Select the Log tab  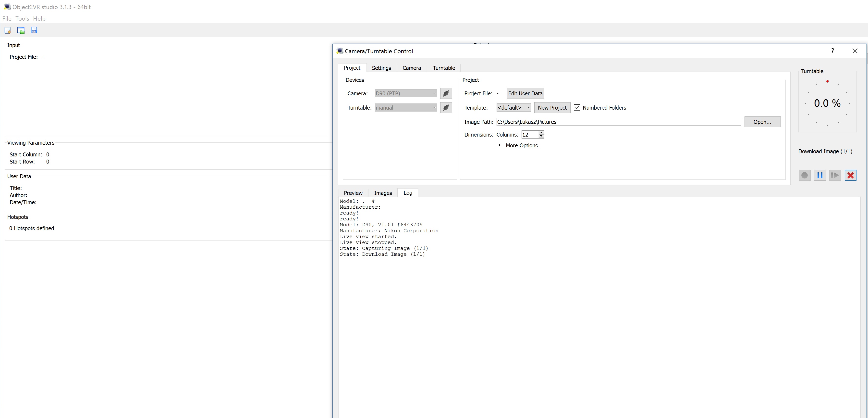coord(408,193)
